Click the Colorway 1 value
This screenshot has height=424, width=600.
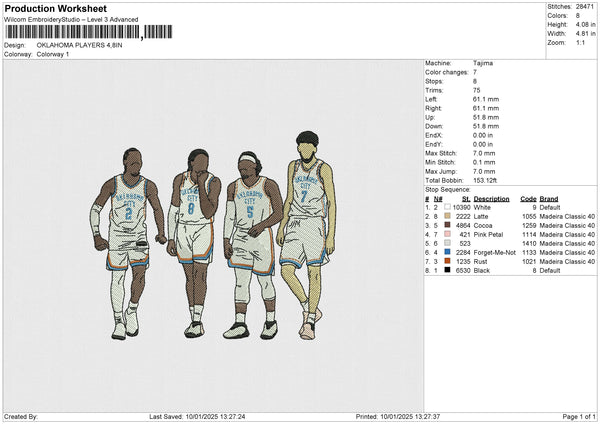(53, 54)
